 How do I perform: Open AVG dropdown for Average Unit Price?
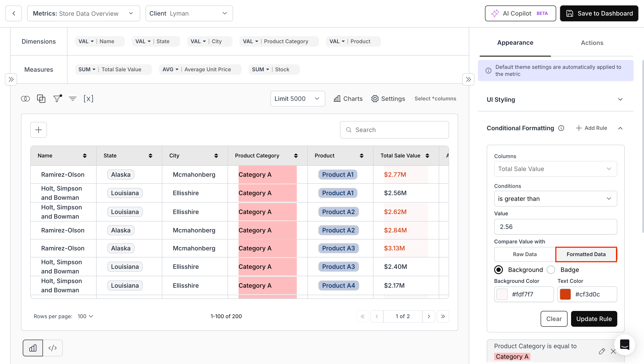[170, 69]
